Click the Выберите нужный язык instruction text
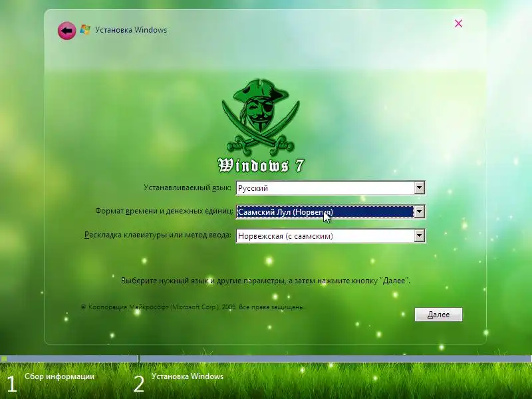 265,281
